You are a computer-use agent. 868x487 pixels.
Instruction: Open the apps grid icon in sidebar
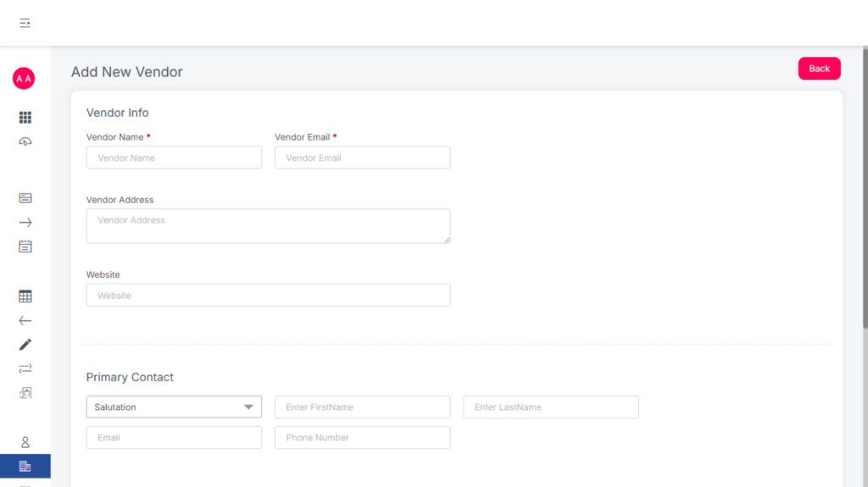[x=25, y=118]
